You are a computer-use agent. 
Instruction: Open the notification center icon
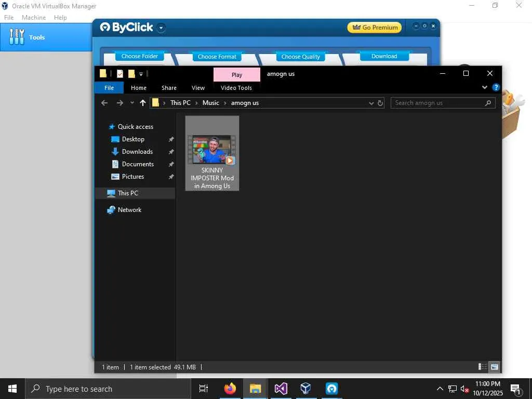click(516, 389)
